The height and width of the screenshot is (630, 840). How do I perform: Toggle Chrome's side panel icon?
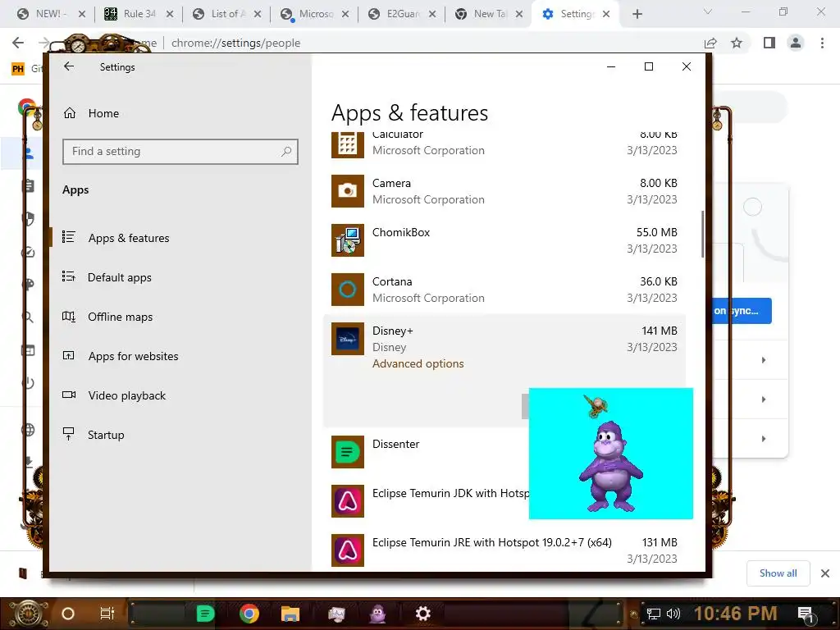coord(769,43)
